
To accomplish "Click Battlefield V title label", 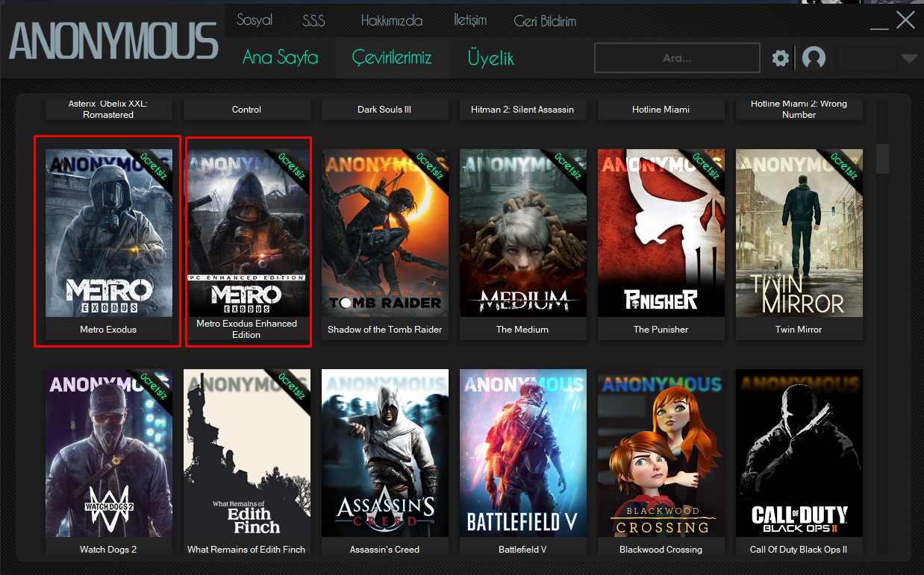I will click(522, 550).
